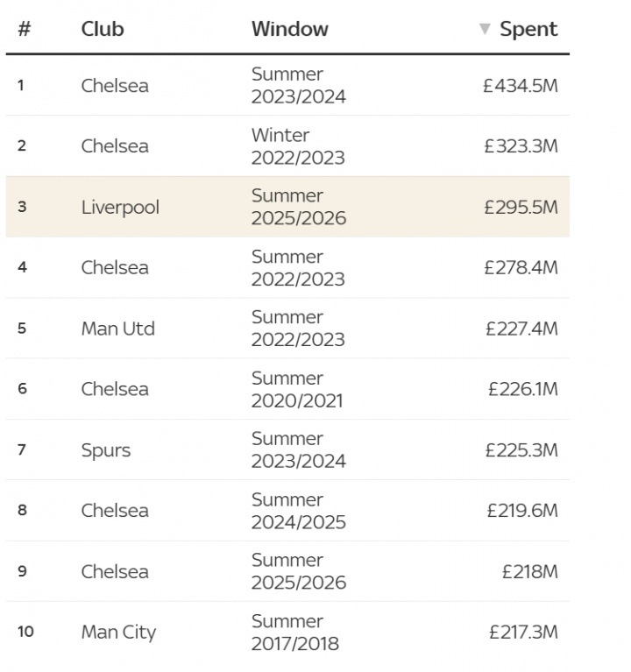Sort by the Window column header

click(289, 29)
